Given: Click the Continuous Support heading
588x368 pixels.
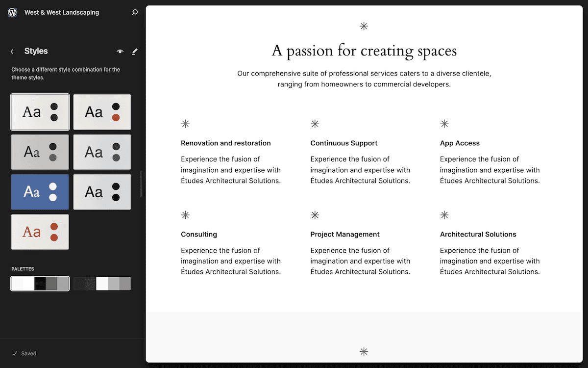Looking at the screenshot, I should tap(344, 143).
